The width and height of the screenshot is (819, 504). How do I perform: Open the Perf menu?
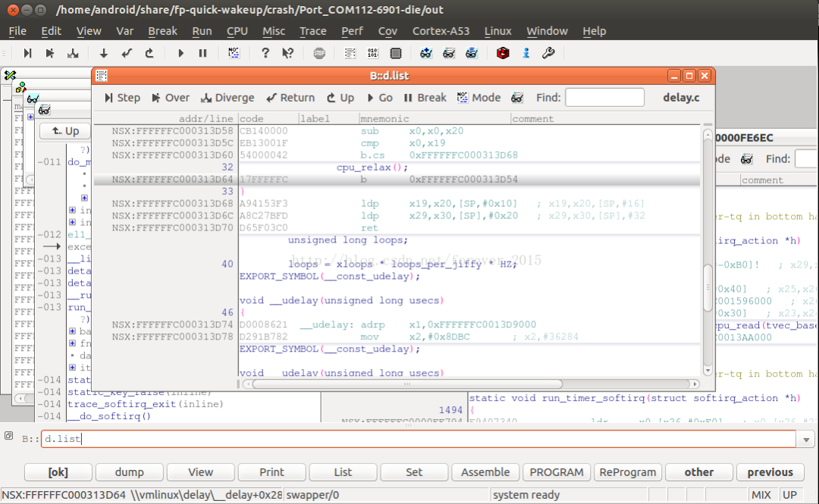352,31
